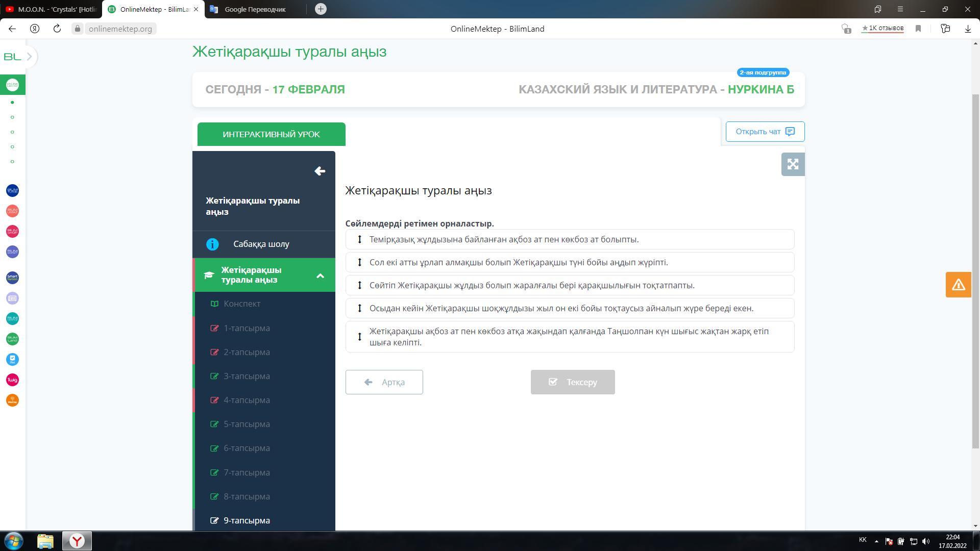Click the Артқа back button
The width and height of the screenshot is (980, 551).
384,382
